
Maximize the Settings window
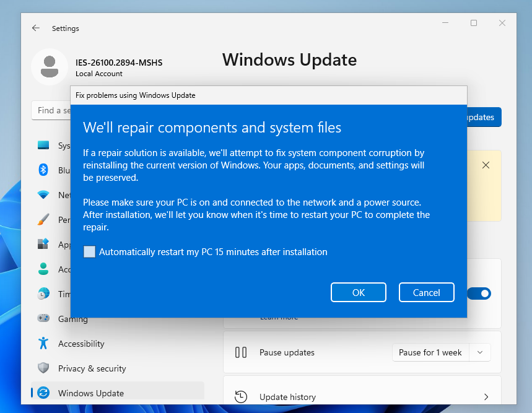[474, 23]
